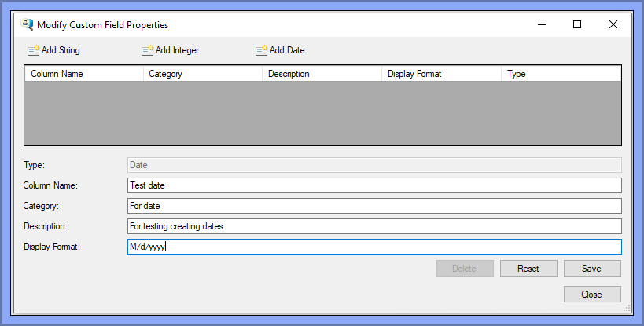Click the Add Integer toolbar icon
The height and width of the screenshot is (326, 644).
pyautogui.click(x=147, y=50)
